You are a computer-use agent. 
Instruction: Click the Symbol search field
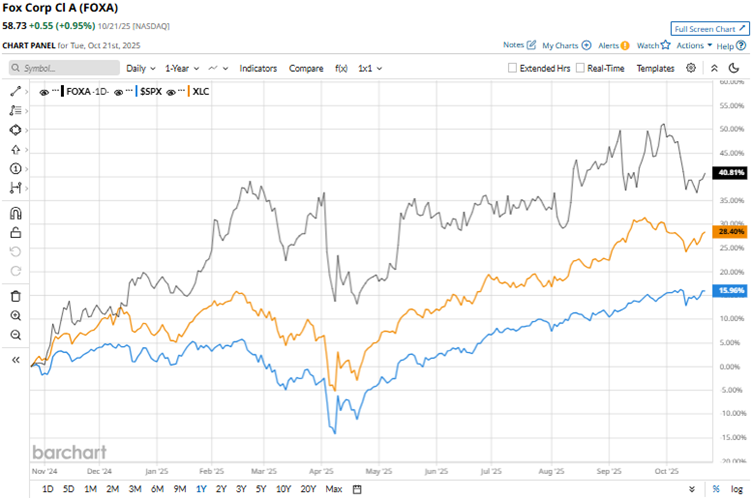tap(64, 68)
